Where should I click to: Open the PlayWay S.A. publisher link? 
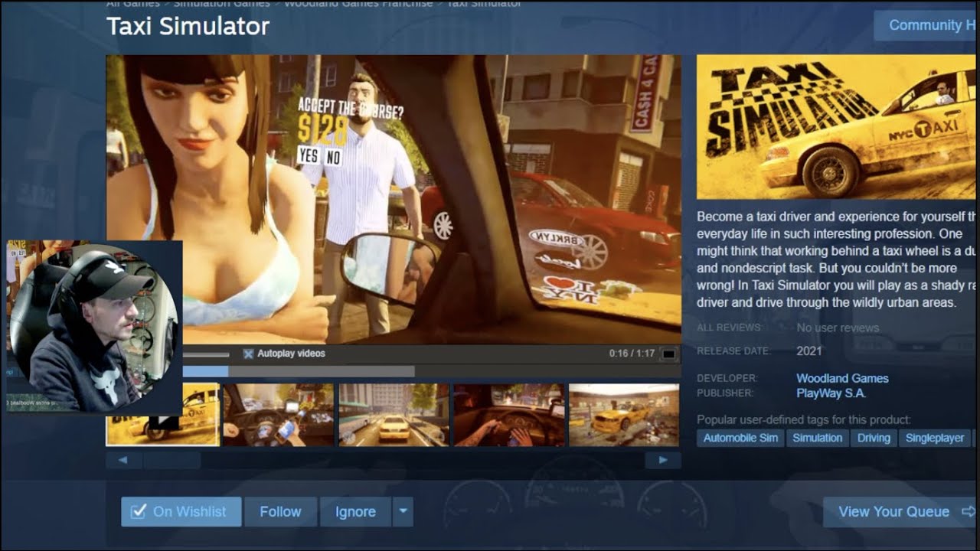click(x=831, y=393)
